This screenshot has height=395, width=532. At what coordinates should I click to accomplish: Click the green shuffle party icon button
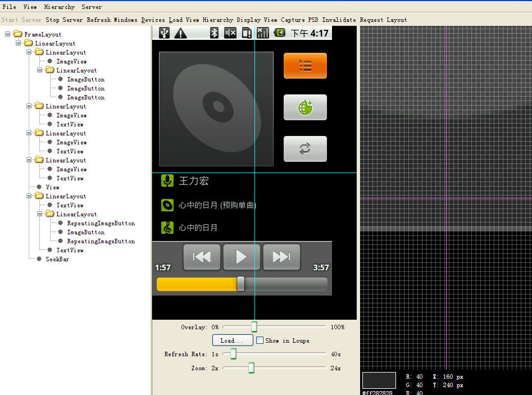305,107
